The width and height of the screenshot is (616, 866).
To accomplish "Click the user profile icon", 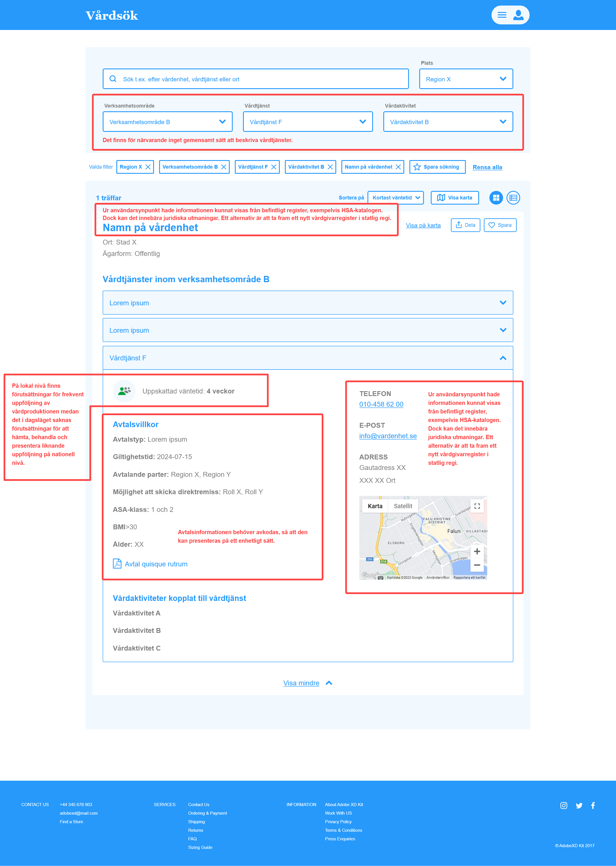I will 518,15.
